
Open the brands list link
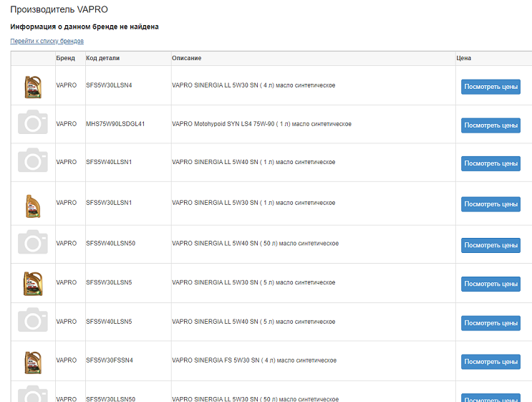(47, 41)
